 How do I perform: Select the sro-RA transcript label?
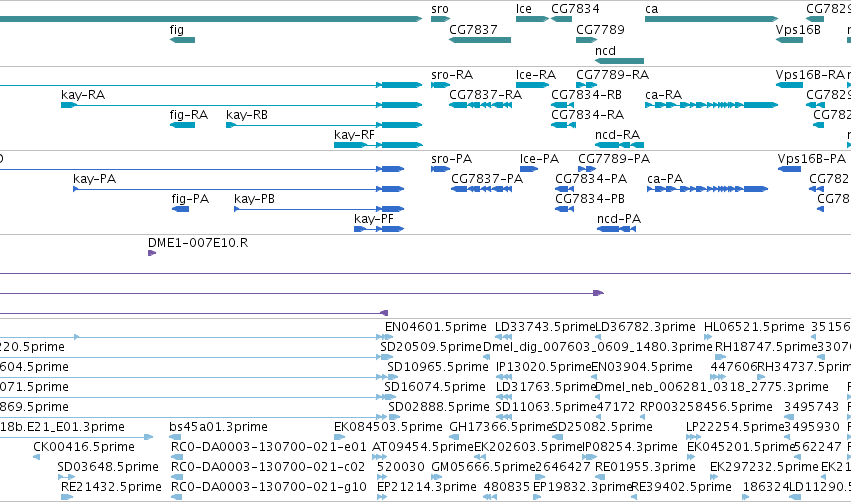(x=452, y=75)
